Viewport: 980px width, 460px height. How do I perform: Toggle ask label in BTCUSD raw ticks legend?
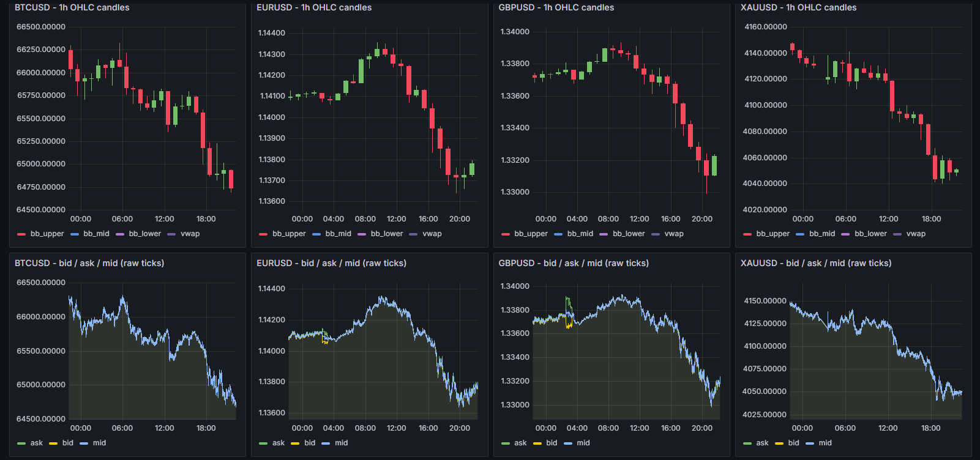pos(37,443)
